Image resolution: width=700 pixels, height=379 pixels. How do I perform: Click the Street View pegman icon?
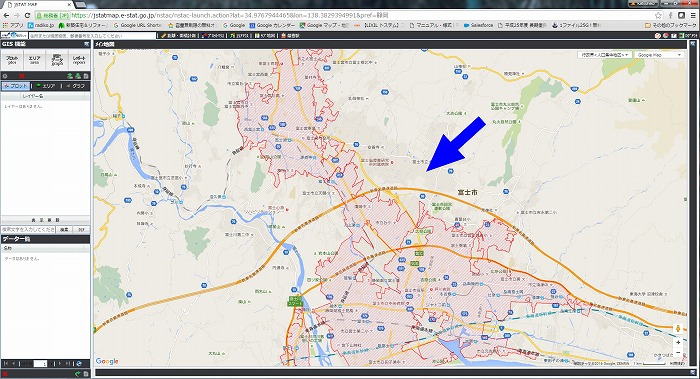[x=678, y=329]
